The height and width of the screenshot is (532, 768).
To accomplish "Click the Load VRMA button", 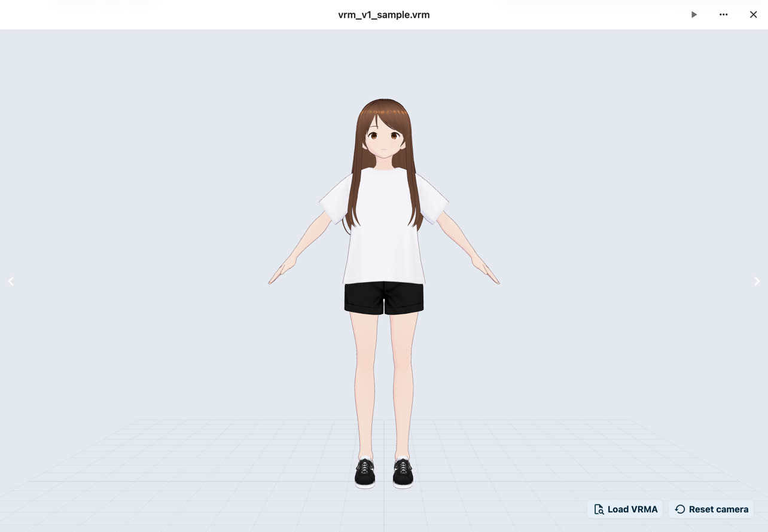I will pos(625,509).
